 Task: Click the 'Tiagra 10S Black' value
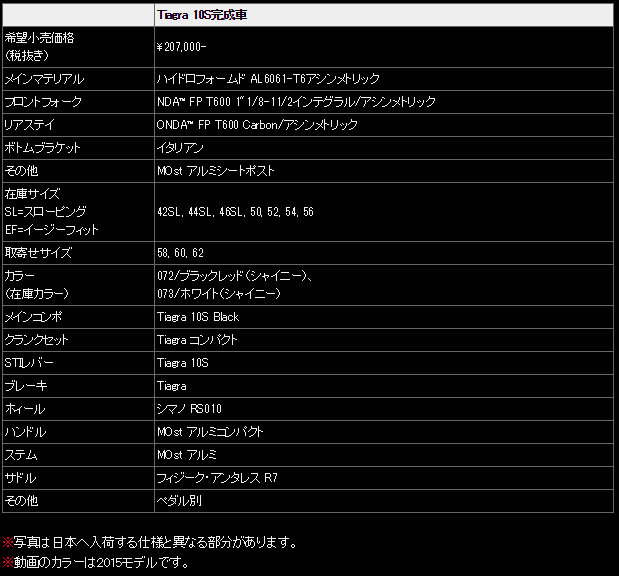pos(198,317)
